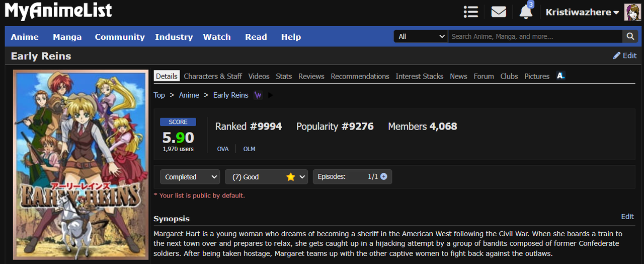Open the Completed status dropdown
This screenshot has width=644, height=264.
click(x=190, y=177)
